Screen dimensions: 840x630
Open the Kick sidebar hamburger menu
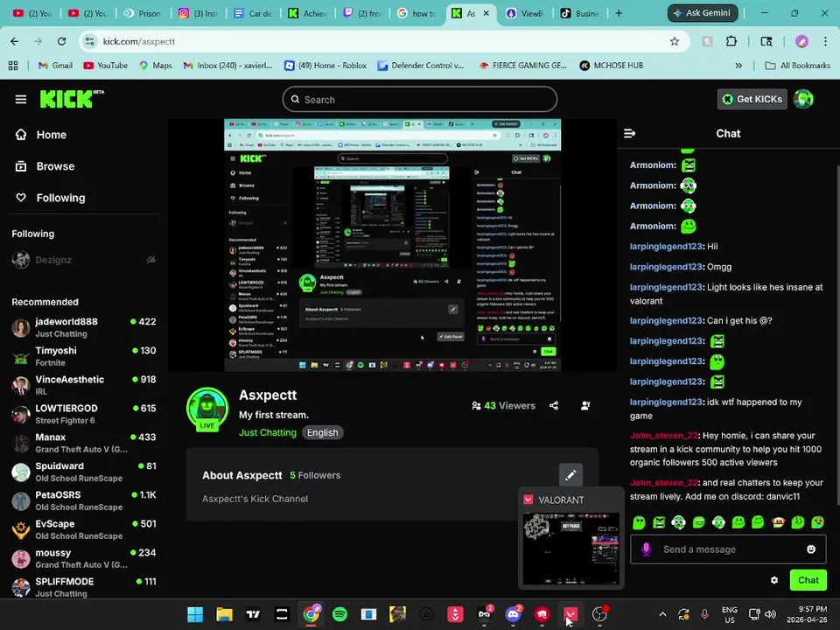pos(21,99)
